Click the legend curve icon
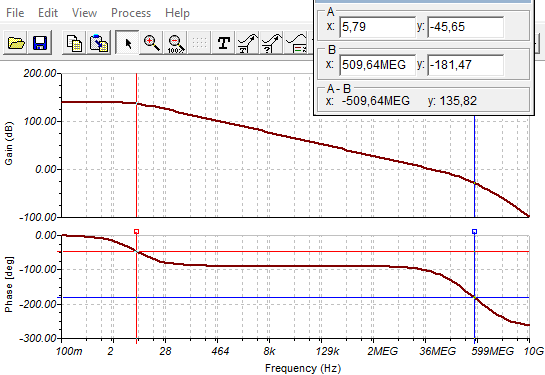Image resolution: width=545 pixels, height=375 pixels. pos(296,43)
